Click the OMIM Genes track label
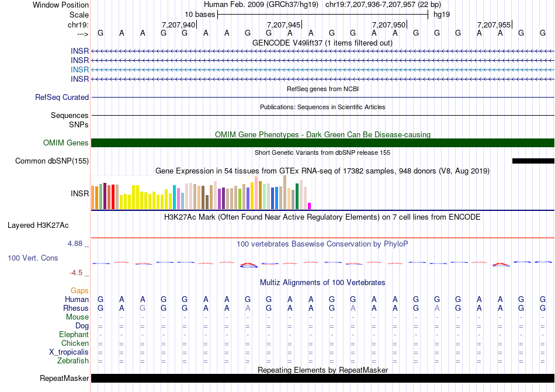555x392 pixels. coord(66,143)
